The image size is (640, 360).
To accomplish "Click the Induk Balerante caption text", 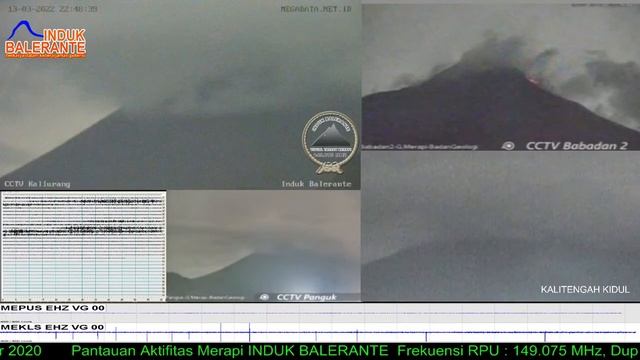I will pyautogui.click(x=316, y=184).
